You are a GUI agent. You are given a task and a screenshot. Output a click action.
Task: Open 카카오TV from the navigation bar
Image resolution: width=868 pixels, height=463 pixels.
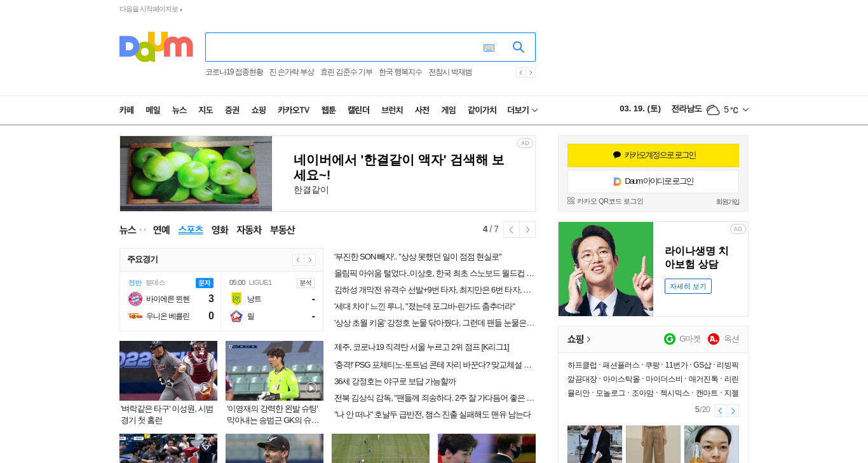coord(294,110)
